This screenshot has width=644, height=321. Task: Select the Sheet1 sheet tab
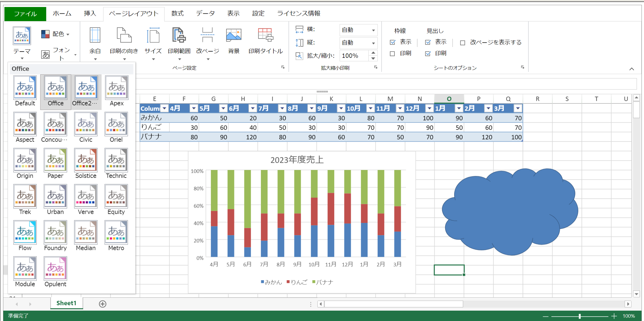coord(66,303)
